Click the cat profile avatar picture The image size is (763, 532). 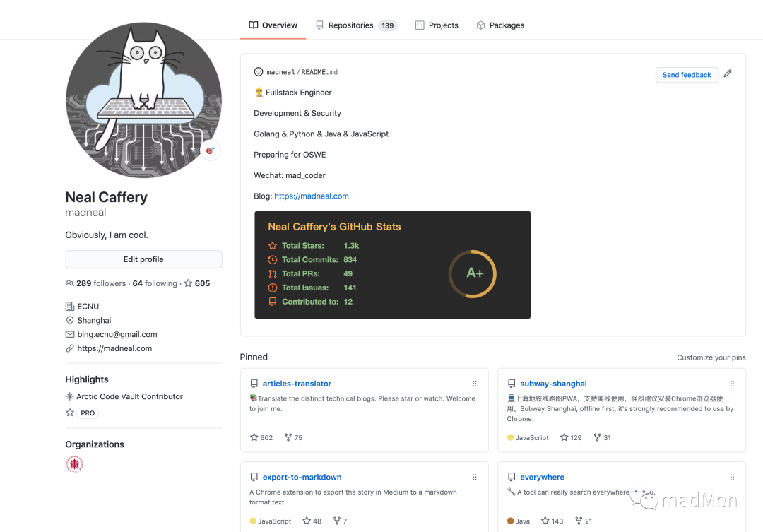[143, 100]
